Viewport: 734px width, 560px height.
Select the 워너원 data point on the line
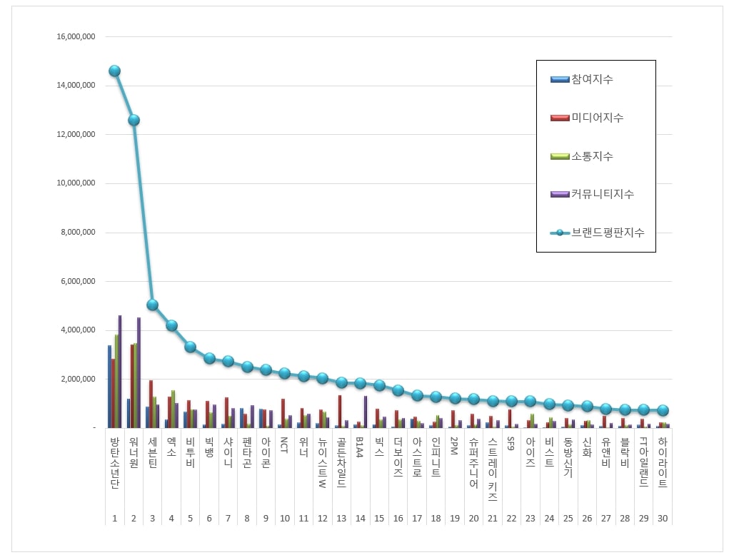[x=134, y=120]
